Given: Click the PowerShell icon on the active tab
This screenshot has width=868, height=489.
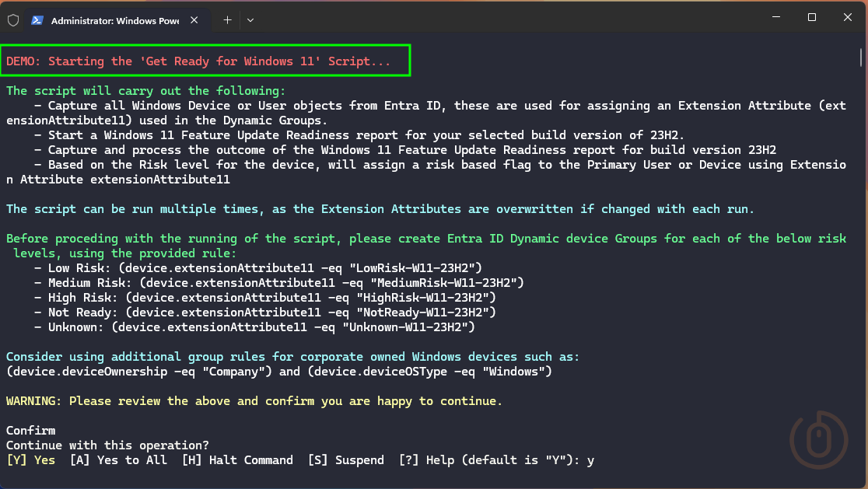Looking at the screenshot, I should click(x=39, y=21).
